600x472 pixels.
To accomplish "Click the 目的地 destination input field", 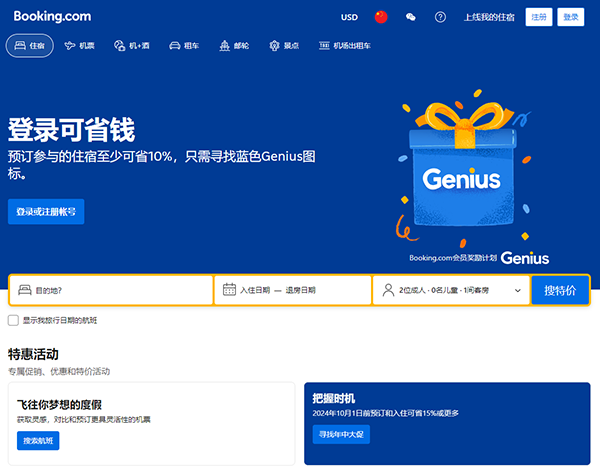I will [x=111, y=290].
